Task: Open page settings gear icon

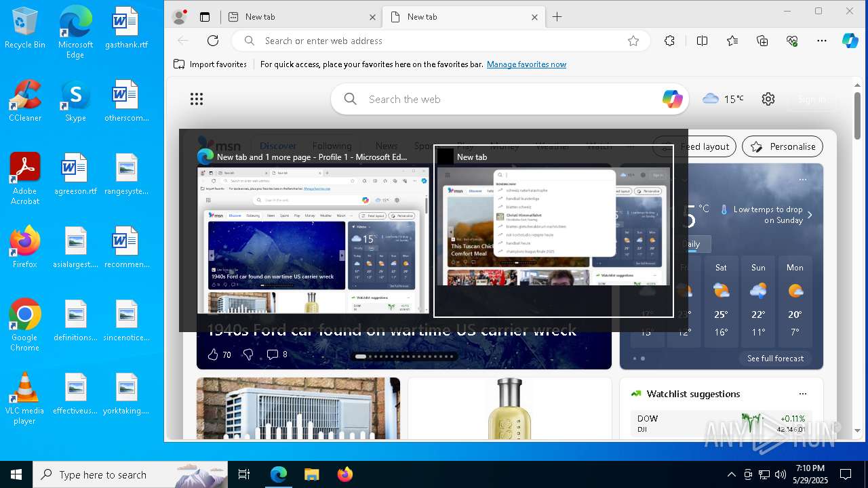Action: coord(768,99)
